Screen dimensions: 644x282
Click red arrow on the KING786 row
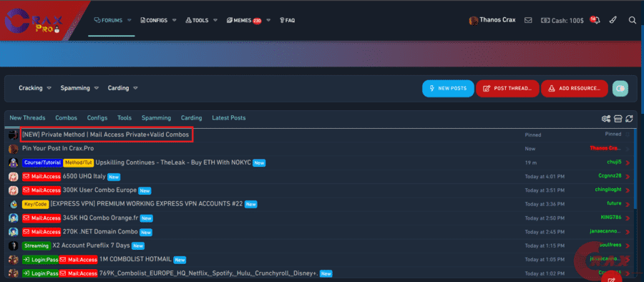627,218
